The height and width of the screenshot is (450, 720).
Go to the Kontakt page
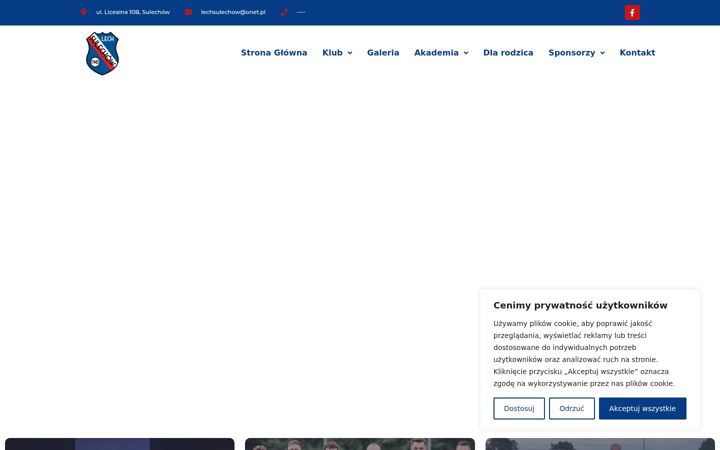coord(637,53)
